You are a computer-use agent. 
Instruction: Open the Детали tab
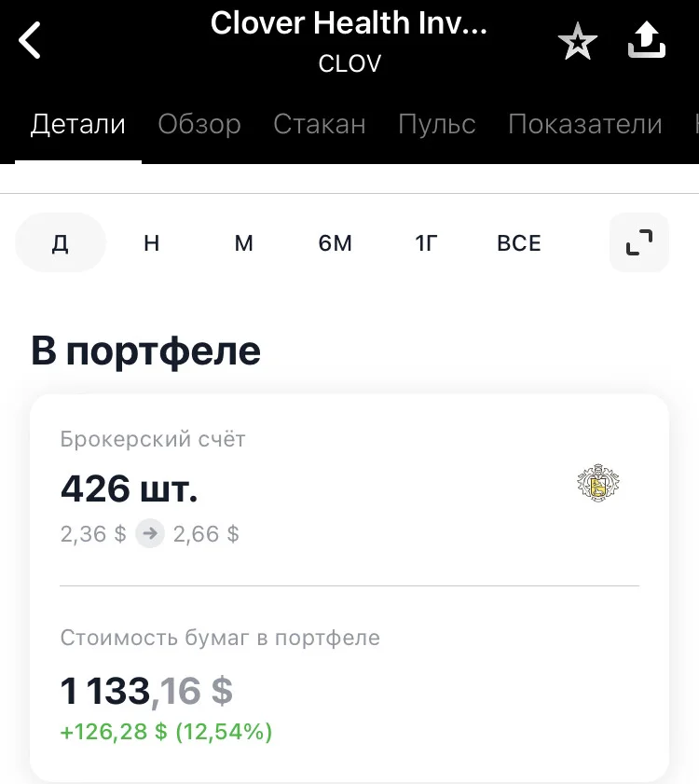(x=78, y=124)
